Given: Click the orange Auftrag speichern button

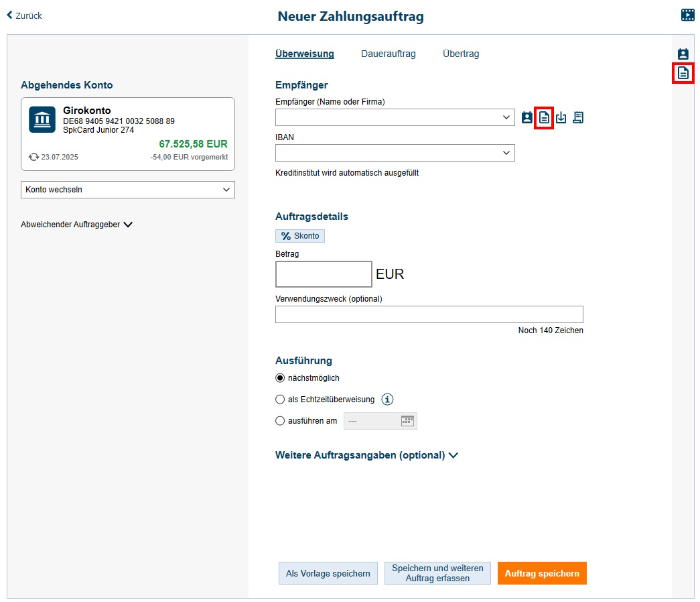Looking at the screenshot, I should point(542,573).
